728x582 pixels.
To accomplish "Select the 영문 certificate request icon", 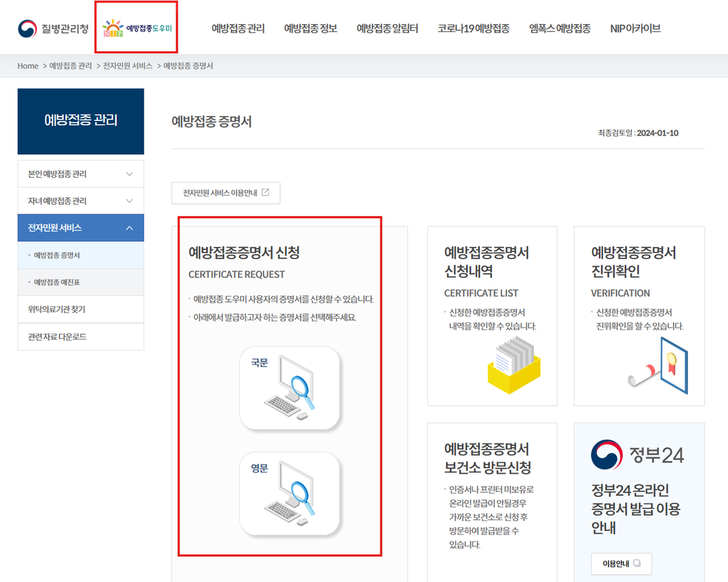I will click(290, 494).
